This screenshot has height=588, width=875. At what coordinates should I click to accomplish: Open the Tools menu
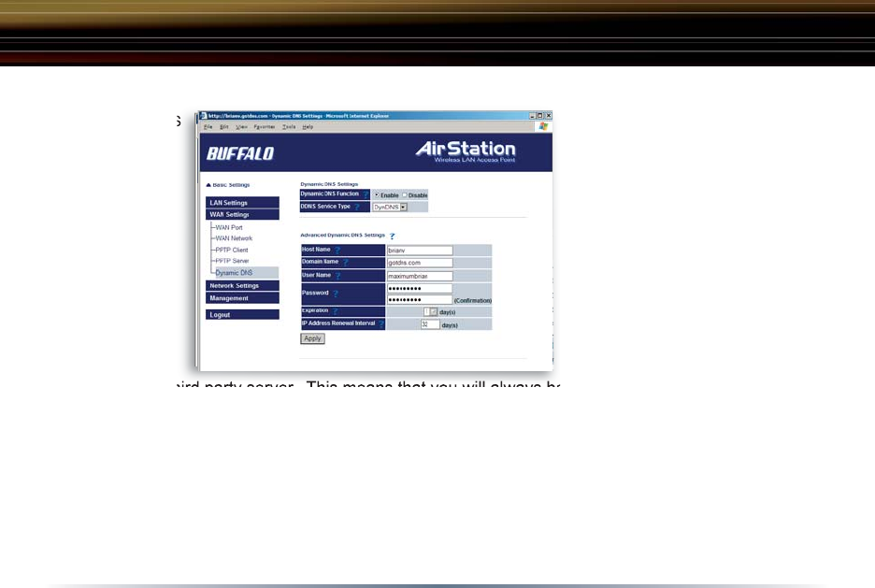(289, 127)
